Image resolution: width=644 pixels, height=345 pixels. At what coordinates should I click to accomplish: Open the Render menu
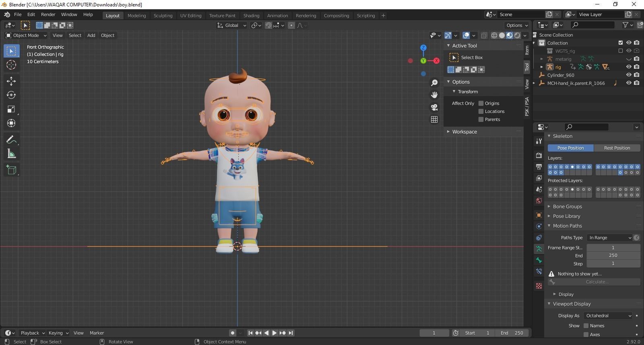click(x=48, y=14)
